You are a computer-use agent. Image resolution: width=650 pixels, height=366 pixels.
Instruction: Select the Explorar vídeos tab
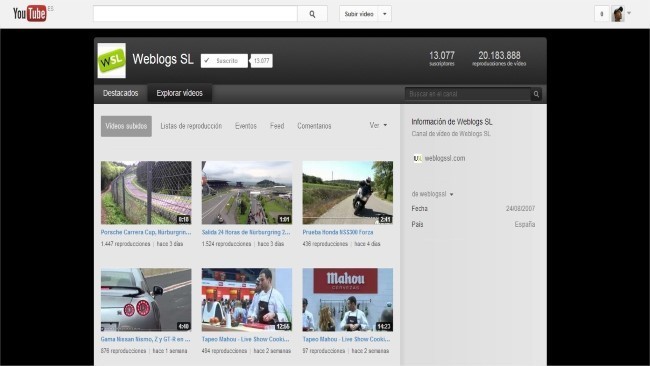coord(179,93)
